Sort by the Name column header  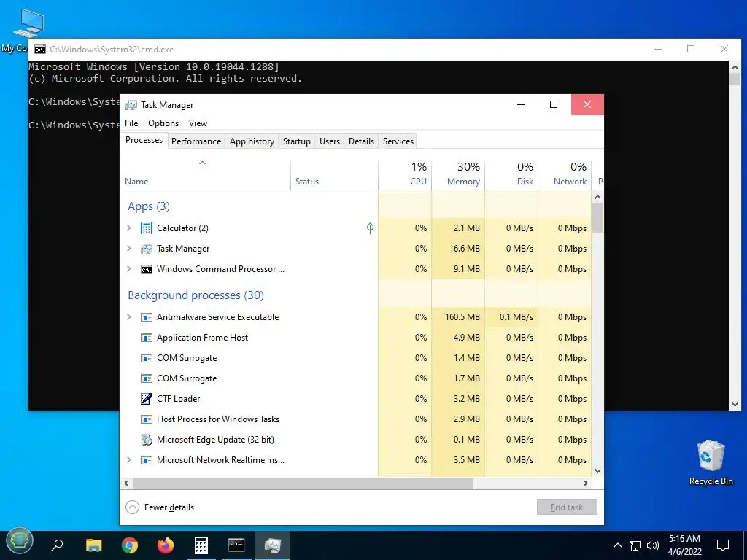tap(205, 174)
